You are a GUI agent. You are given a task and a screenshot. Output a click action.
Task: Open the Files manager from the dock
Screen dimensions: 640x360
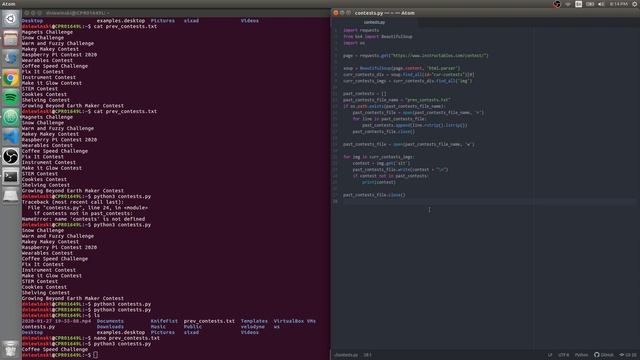pyautogui.click(x=11, y=38)
